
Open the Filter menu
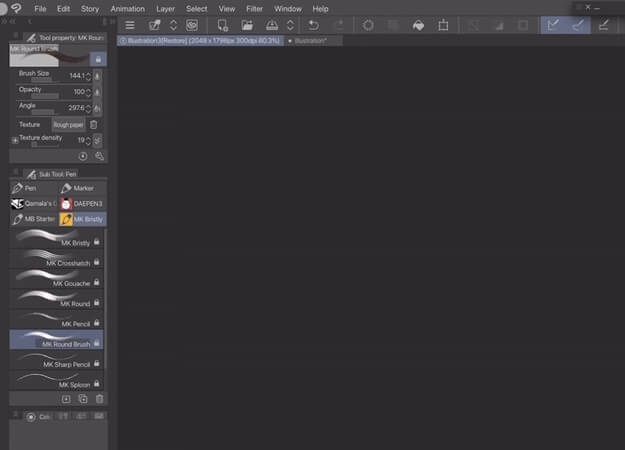pyautogui.click(x=254, y=8)
